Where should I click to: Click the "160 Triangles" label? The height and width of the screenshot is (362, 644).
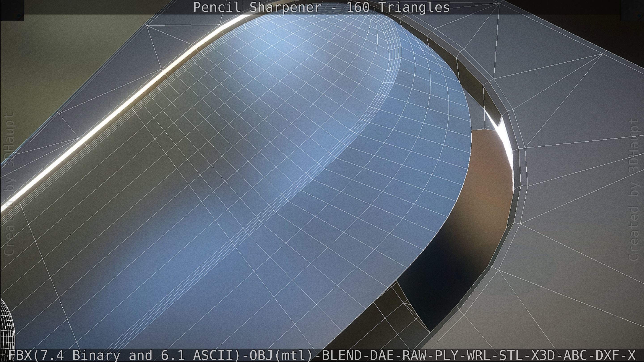coord(398,7)
